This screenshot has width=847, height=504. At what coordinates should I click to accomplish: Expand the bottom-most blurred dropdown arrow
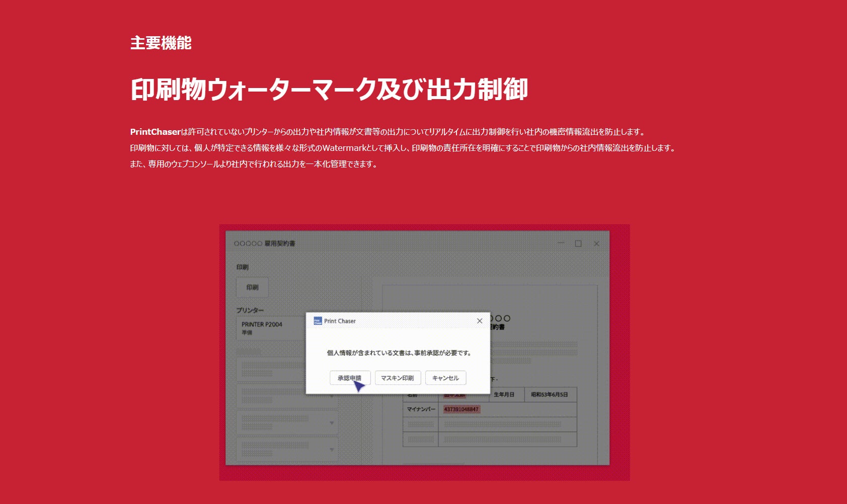(x=332, y=449)
